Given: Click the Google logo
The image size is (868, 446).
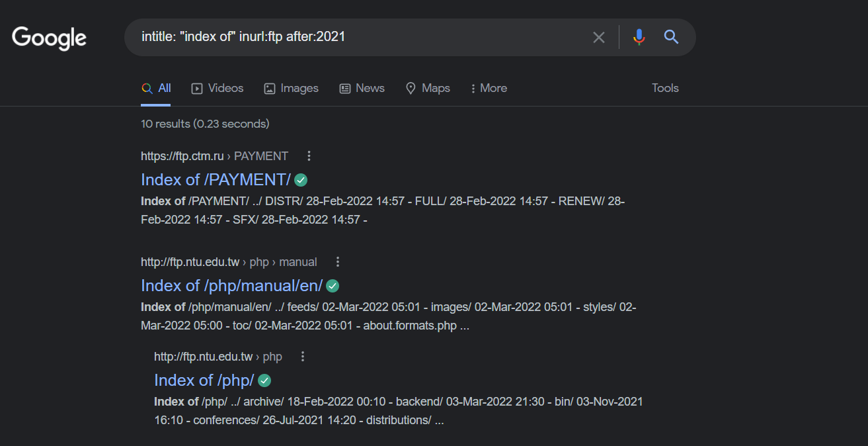Looking at the screenshot, I should tap(50, 38).
